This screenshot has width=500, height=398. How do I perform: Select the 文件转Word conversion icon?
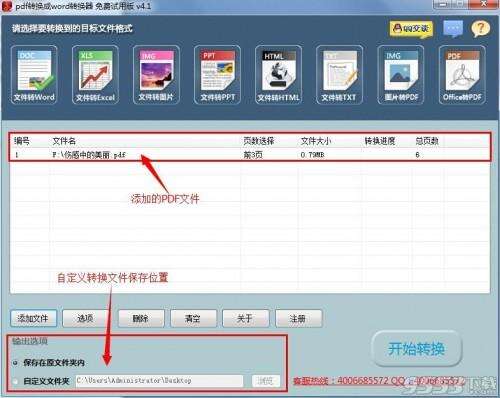pos(34,75)
